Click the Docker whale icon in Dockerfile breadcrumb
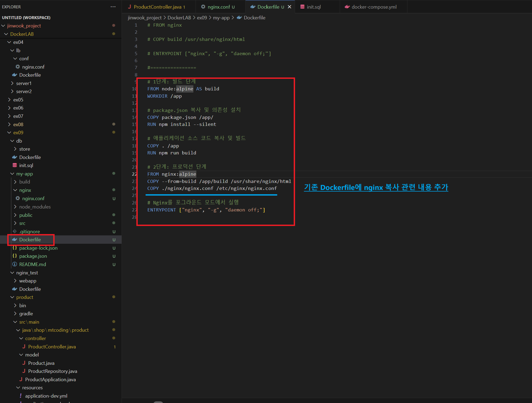Viewport: 532px width, 403px height. coord(239,18)
